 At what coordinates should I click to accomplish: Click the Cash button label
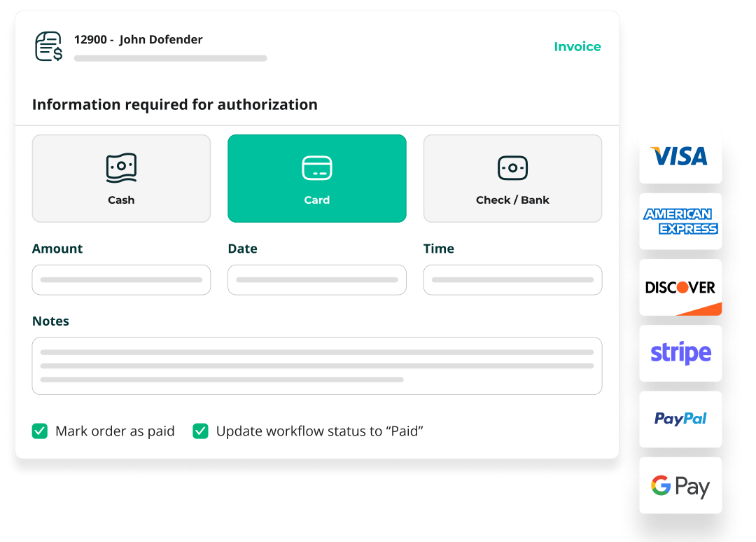[121, 200]
